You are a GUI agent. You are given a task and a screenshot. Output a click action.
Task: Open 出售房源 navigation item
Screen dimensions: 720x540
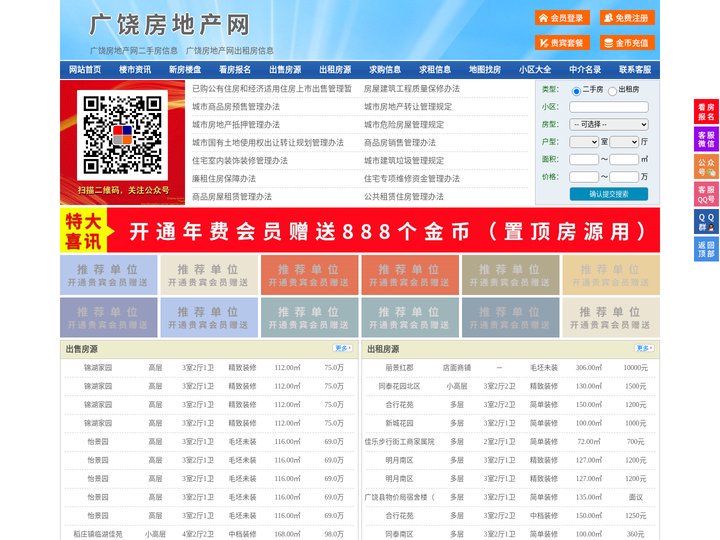[285, 70]
